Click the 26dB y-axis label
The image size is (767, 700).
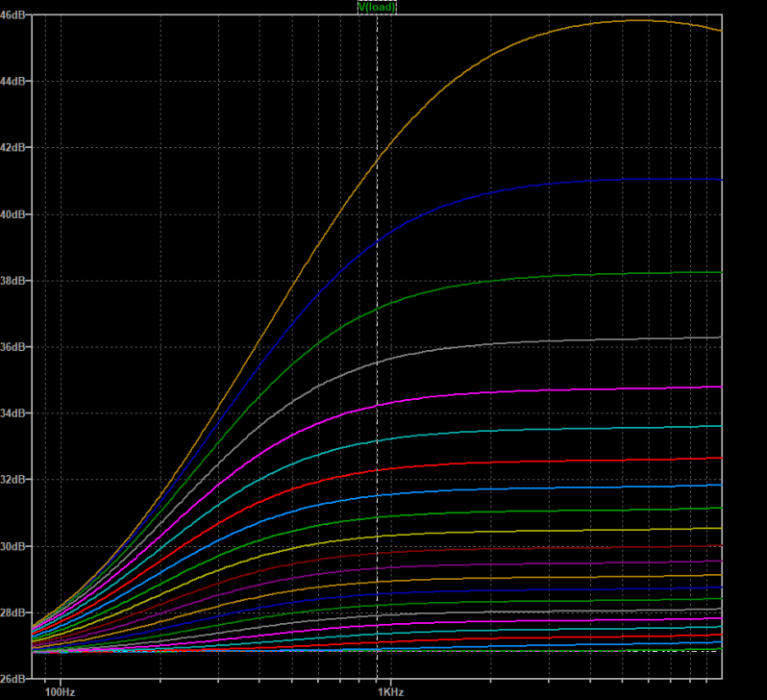[x=15, y=679]
